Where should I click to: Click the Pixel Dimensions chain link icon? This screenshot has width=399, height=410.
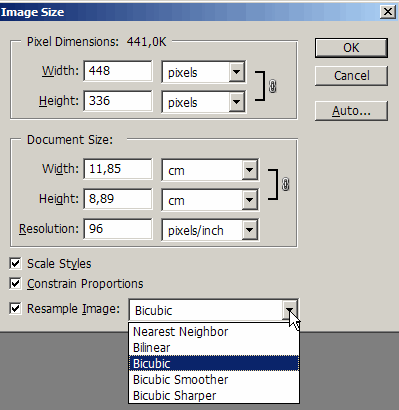tap(272, 86)
